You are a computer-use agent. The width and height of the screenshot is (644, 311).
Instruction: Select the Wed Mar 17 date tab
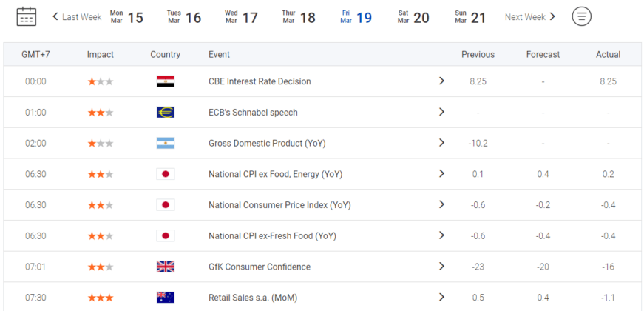pyautogui.click(x=242, y=17)
